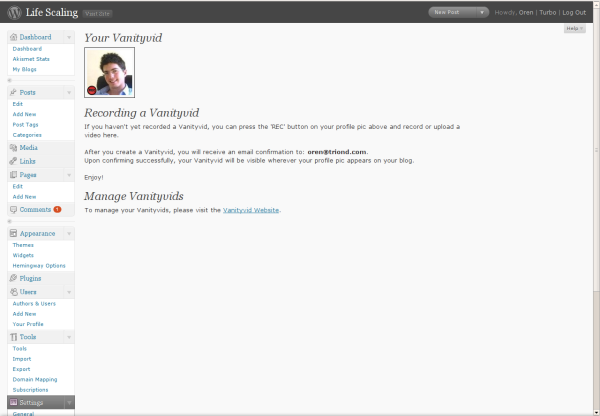Screen dimensions: 600x416
Task: Open the Dashboard top-level menu
Action: [x=35, y=37]
